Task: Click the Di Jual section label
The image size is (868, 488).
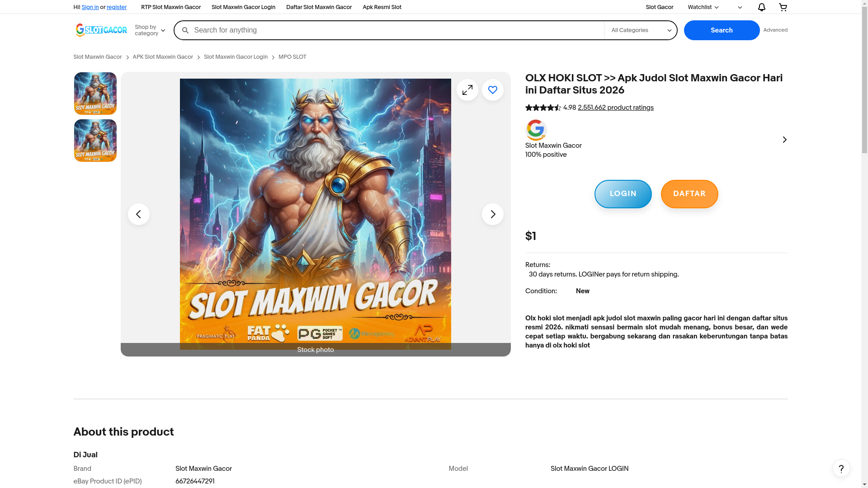Action: click(x=85, y=455)
